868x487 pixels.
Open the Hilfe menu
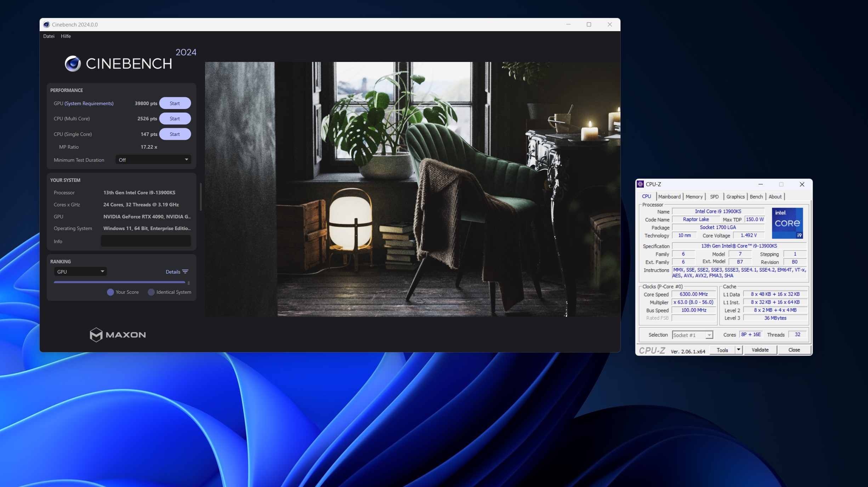click(66, 36)
